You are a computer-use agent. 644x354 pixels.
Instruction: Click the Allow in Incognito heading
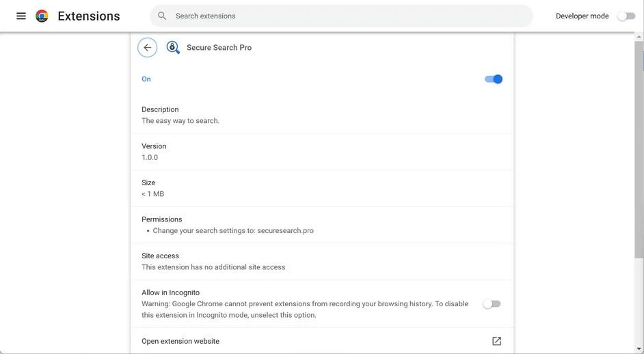pos(170,292)
